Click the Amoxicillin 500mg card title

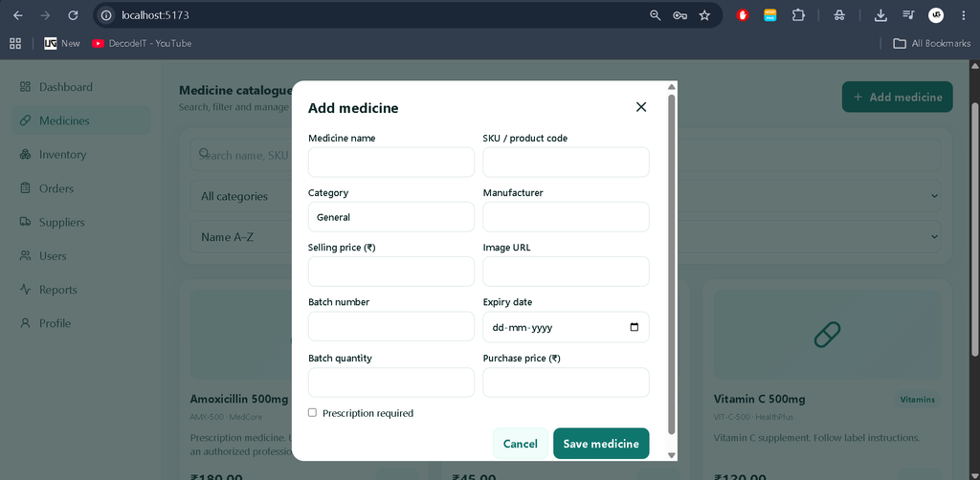tap(238, 399)
